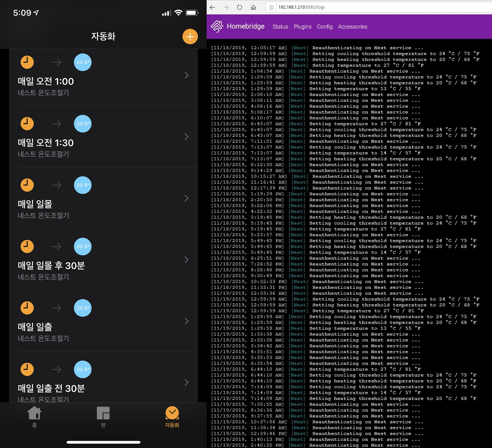
Task: Tap the cellular signal bars icon
Action: 166,13
